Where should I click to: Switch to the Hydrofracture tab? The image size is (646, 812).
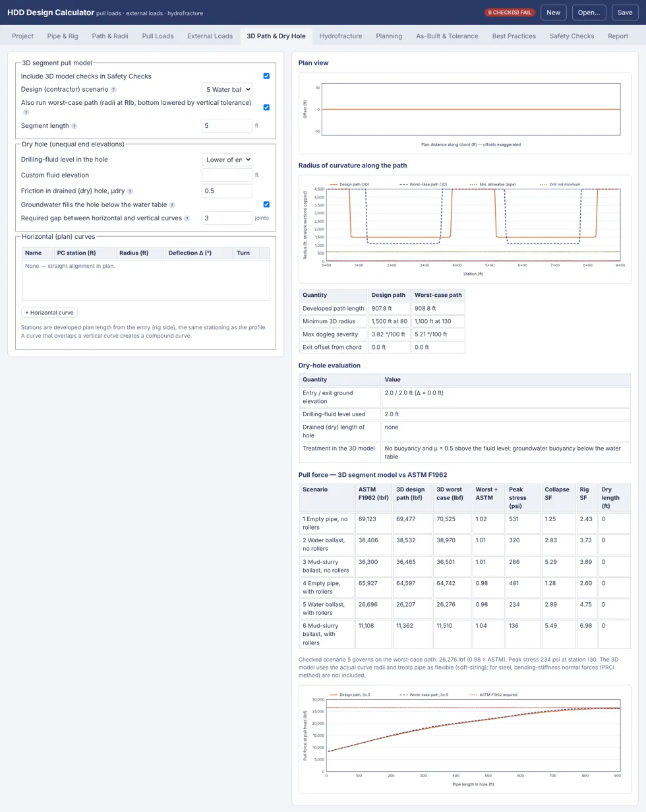coord(340,36)
